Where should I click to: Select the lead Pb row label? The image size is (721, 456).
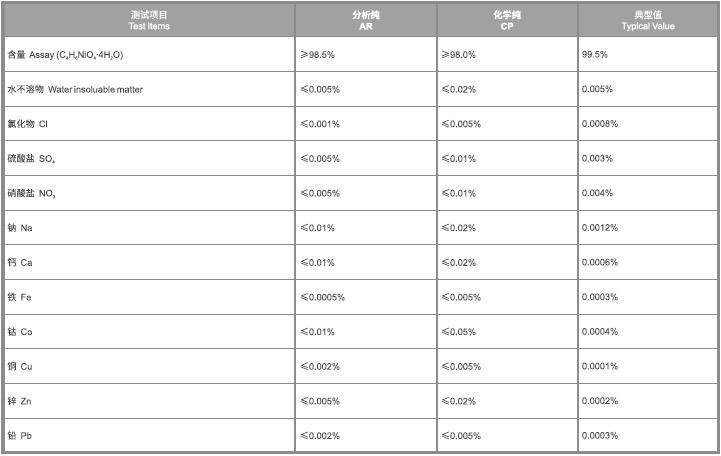coord(20,435)
